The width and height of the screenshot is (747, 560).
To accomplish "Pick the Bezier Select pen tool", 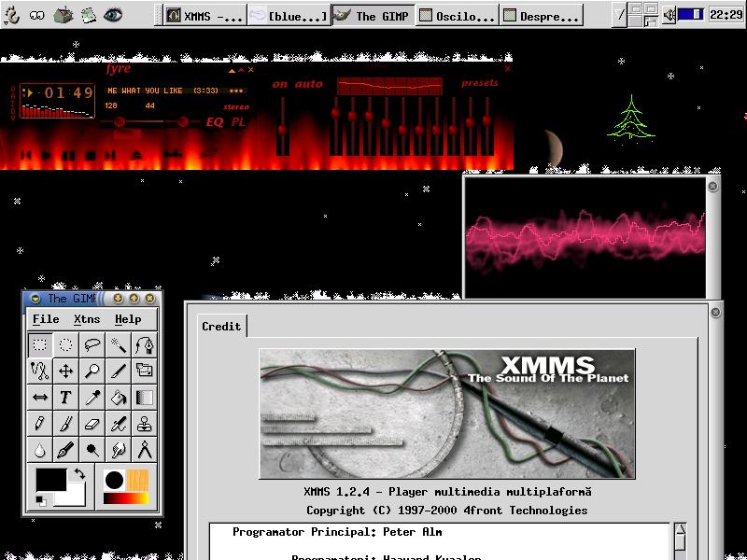I will [145, 343].
